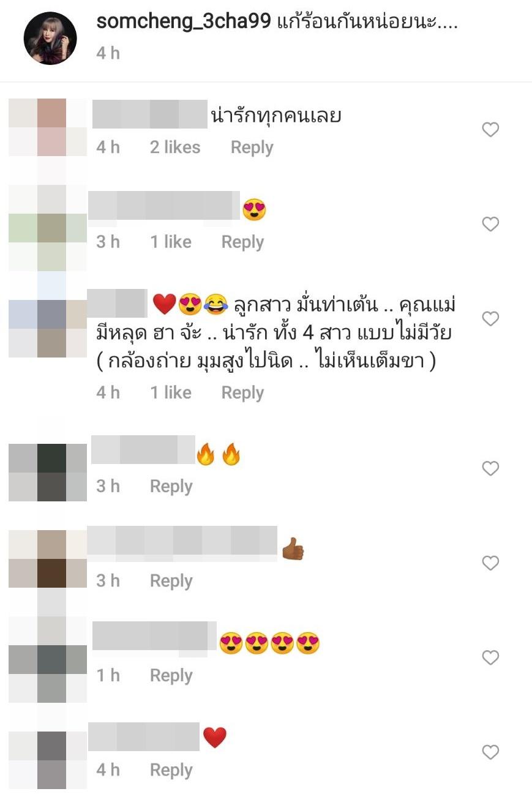
Task: View the 2 likes on the first comment
Action: click(x=175, y=148)
